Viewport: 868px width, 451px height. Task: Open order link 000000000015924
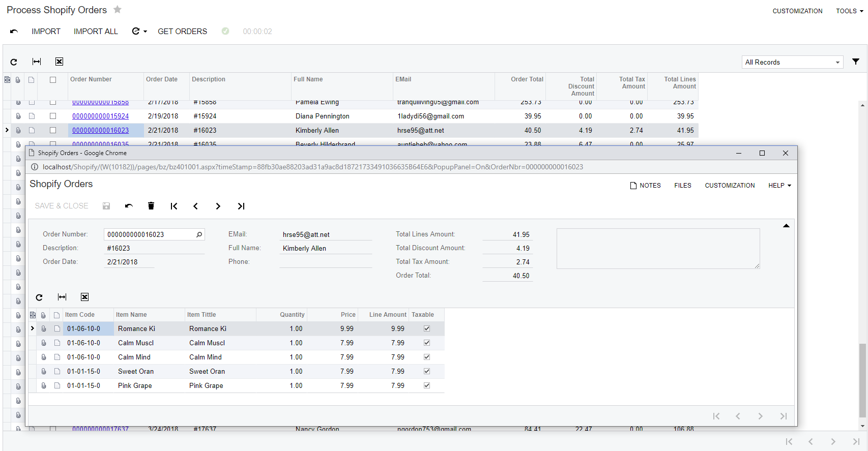tap(100, 116)
